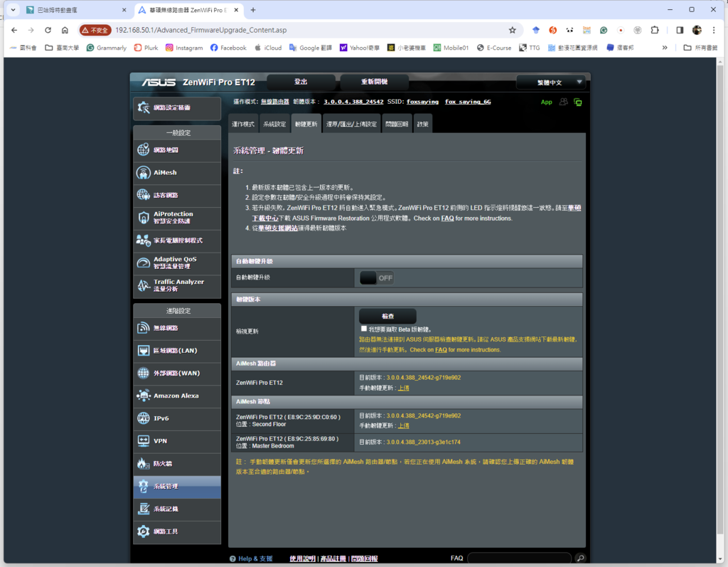Click the FAQ search input field
728x567 pixels.
520,558
